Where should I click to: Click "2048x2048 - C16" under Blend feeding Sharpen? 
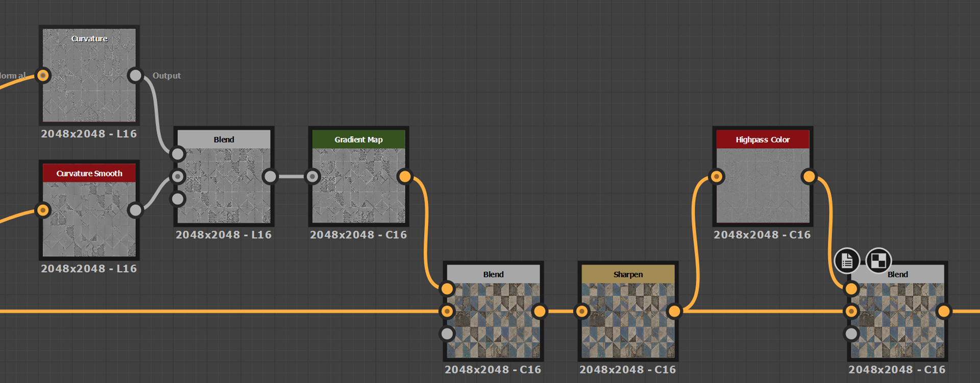coord(493,370)
